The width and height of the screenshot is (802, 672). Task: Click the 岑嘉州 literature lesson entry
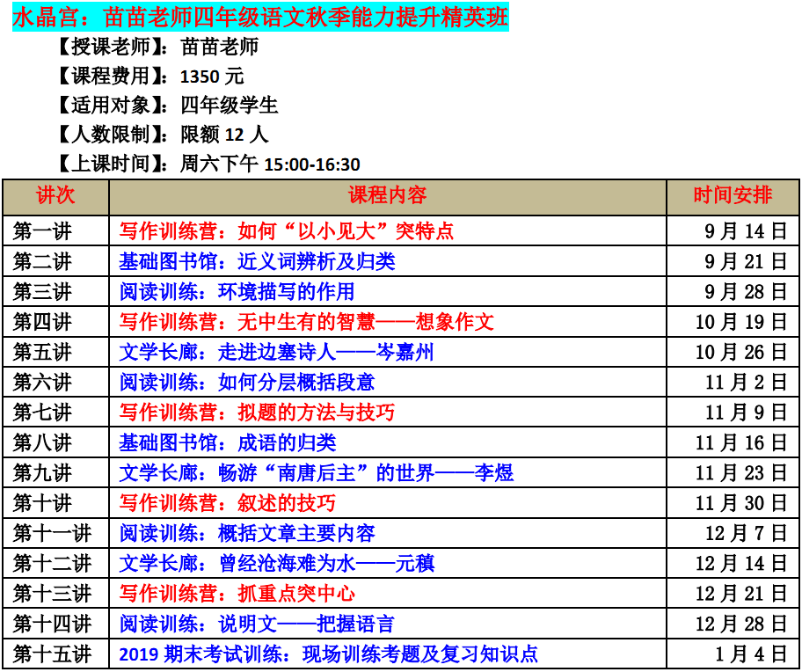pos(276,353)
